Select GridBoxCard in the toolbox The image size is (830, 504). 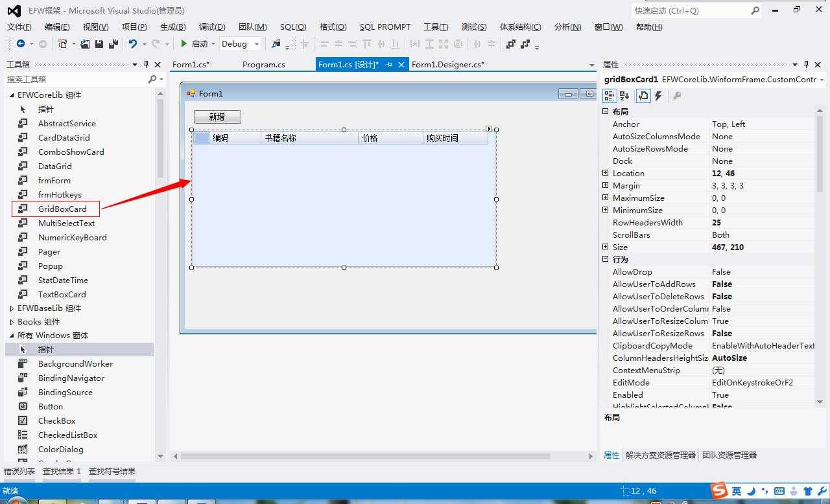click(62, 209)
